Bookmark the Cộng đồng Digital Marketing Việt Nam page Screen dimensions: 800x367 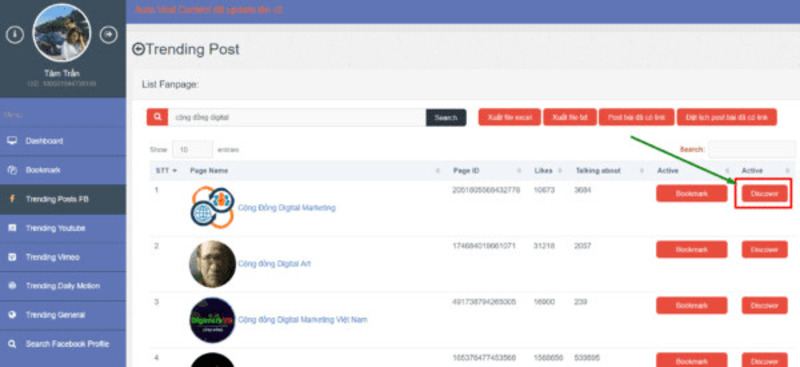click(x=691, y=305)
